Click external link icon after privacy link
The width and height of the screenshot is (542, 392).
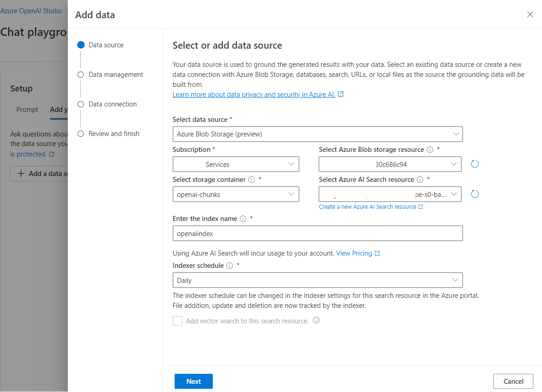pos(341,94)
